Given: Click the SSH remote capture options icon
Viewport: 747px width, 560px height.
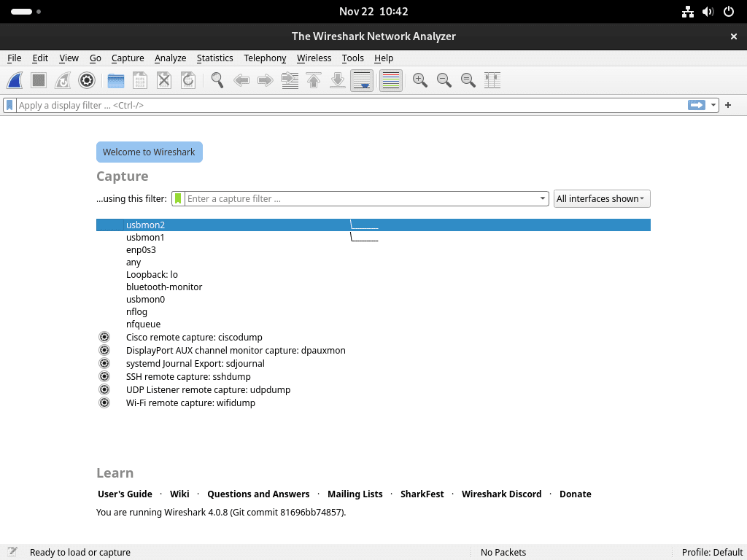Looking at the screenshot, I should pos(104,376).
